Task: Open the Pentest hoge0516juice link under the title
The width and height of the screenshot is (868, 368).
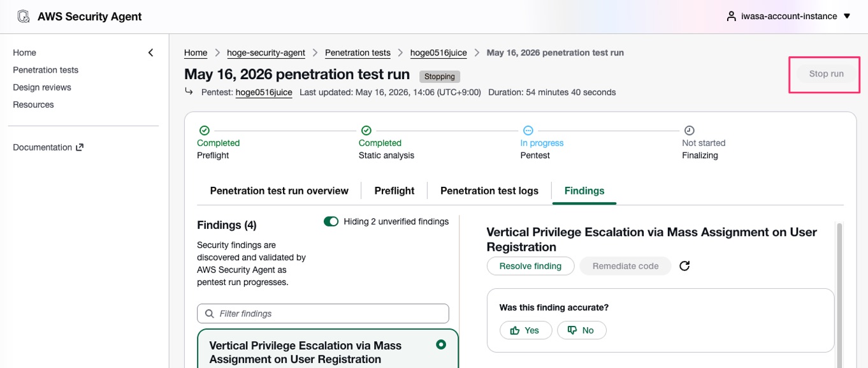Action: pyautogui.click(x=264, y=92)
